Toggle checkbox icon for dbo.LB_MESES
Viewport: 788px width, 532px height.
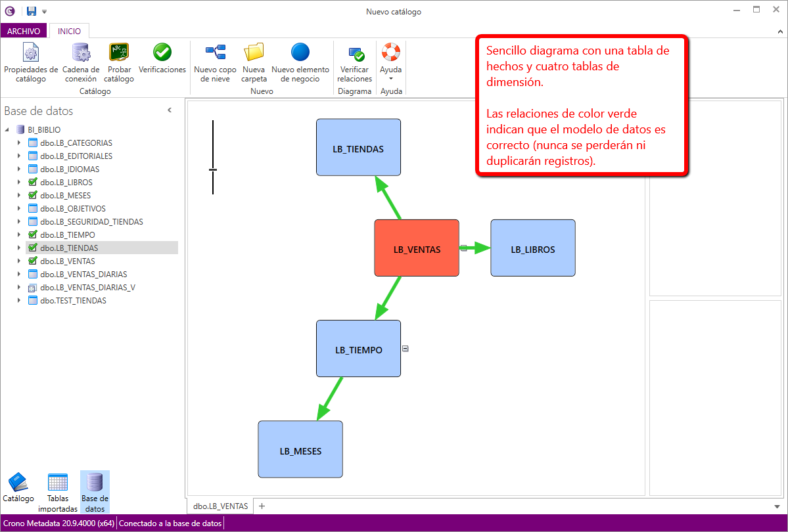click(x=33, y=196)
